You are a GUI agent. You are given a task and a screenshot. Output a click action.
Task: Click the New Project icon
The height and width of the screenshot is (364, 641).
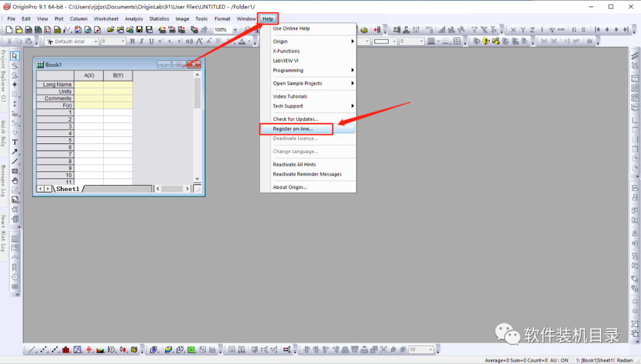[9, 30]
